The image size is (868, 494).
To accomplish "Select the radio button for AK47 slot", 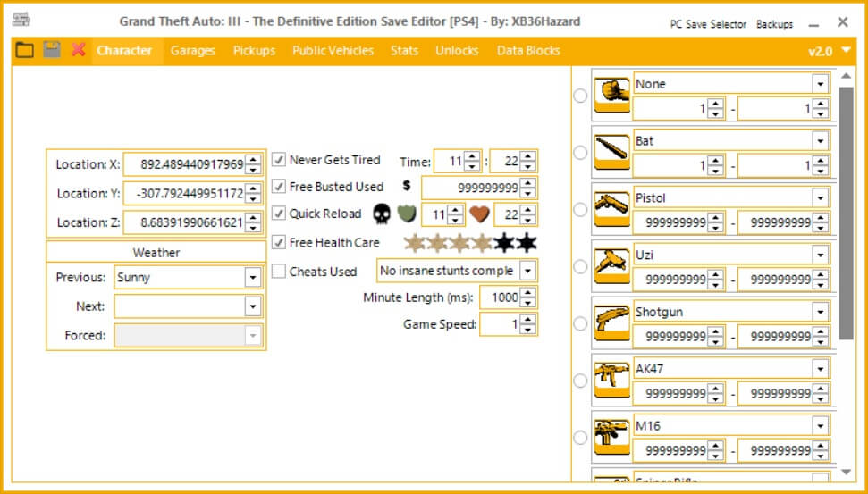I will [x=580, y=381].
